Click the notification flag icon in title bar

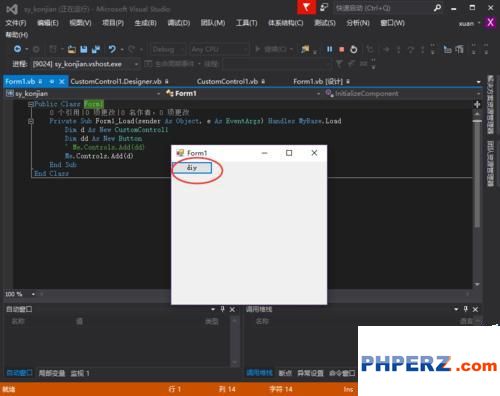click(x=306, y=7)
